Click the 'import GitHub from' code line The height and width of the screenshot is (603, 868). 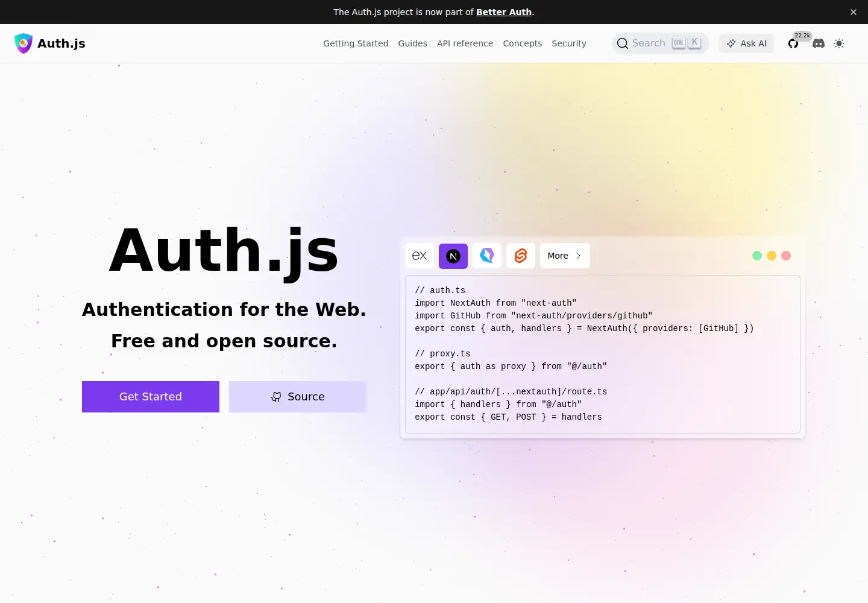[x=533, y=315]
